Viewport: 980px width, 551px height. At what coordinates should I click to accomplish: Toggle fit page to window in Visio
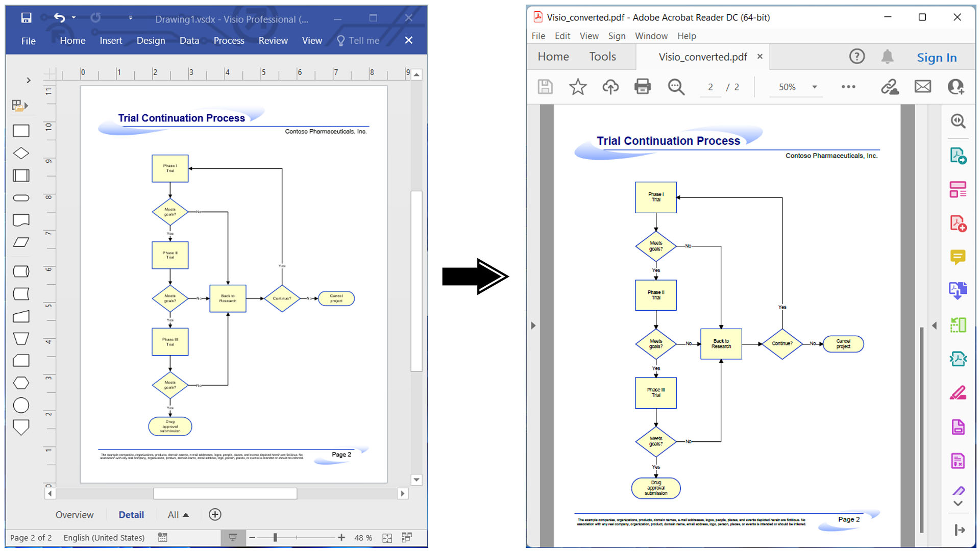[387, 537]
